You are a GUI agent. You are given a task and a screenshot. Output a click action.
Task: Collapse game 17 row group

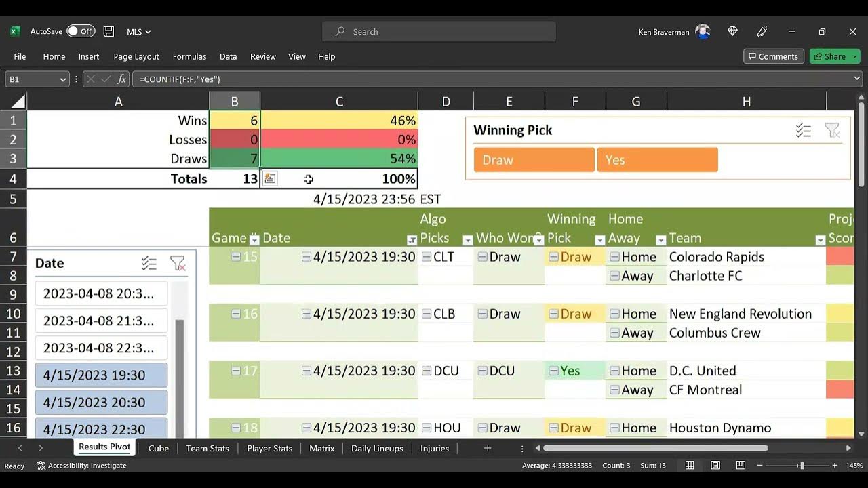click(x=236, y=371)
